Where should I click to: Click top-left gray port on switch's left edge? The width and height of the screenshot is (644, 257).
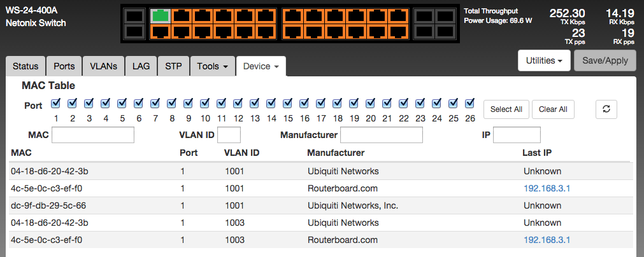(x=134, y=16)
